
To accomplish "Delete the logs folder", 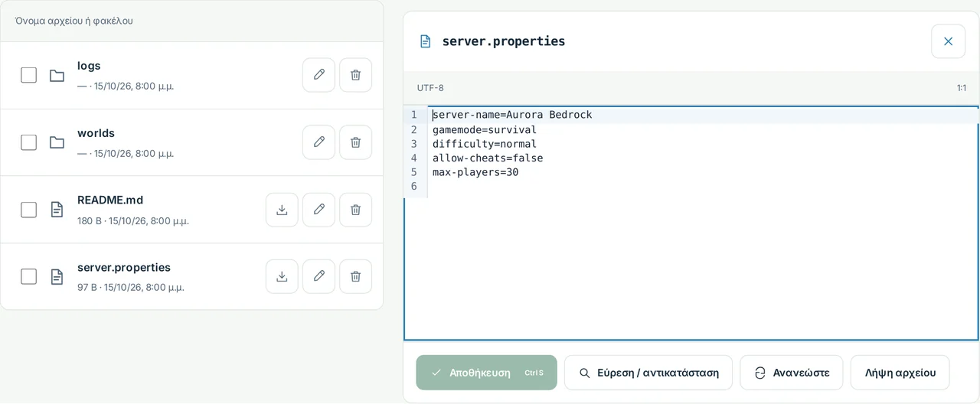I will click(355, 75).
